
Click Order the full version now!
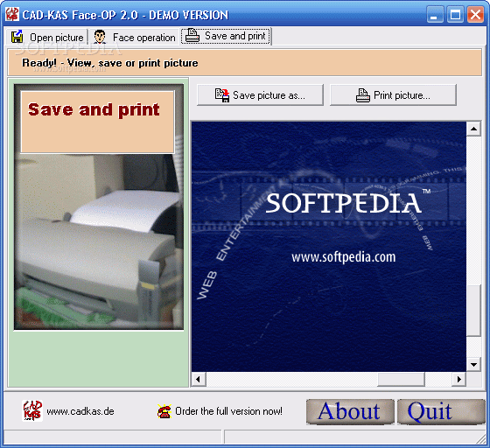pyautogui.click(x=228, y=411)
